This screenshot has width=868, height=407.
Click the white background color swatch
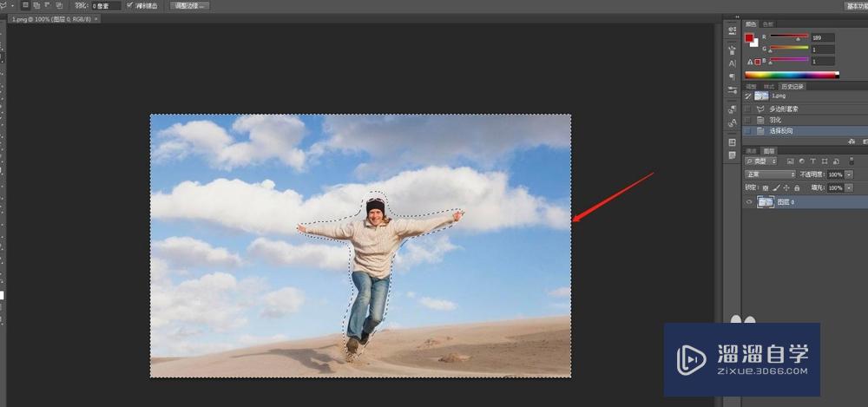[755, 43]
